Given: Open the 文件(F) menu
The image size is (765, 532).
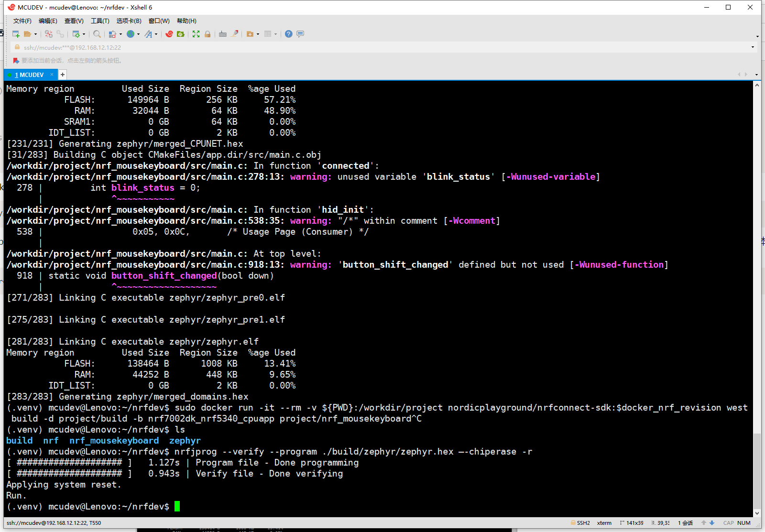Looking at the screenshot, I should click(22, 21).
